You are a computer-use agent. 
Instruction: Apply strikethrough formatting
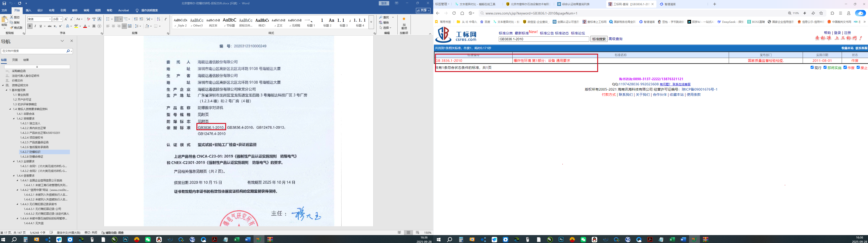point(49,26)
